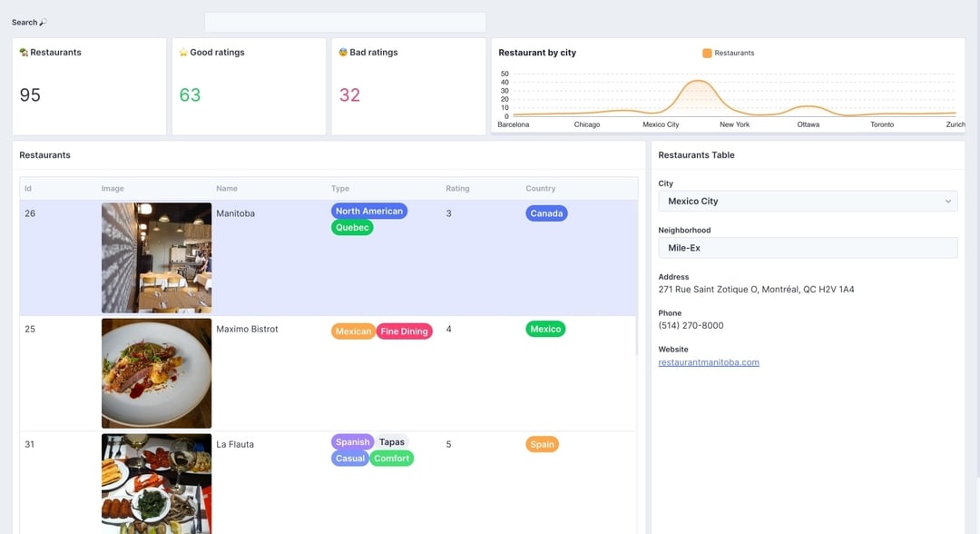Viewport: 980px width, 534px height.
Task: Click the Mexican cuisine tag
Action: tap(352, 331)
